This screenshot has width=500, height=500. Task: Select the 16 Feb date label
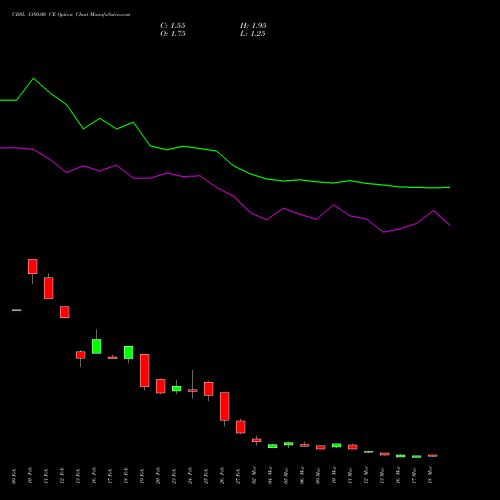pos(94,476)
